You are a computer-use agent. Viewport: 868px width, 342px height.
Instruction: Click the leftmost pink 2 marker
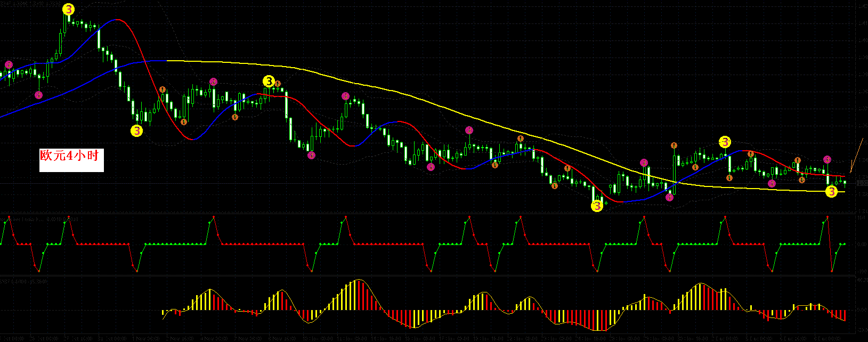pos(9,65)
